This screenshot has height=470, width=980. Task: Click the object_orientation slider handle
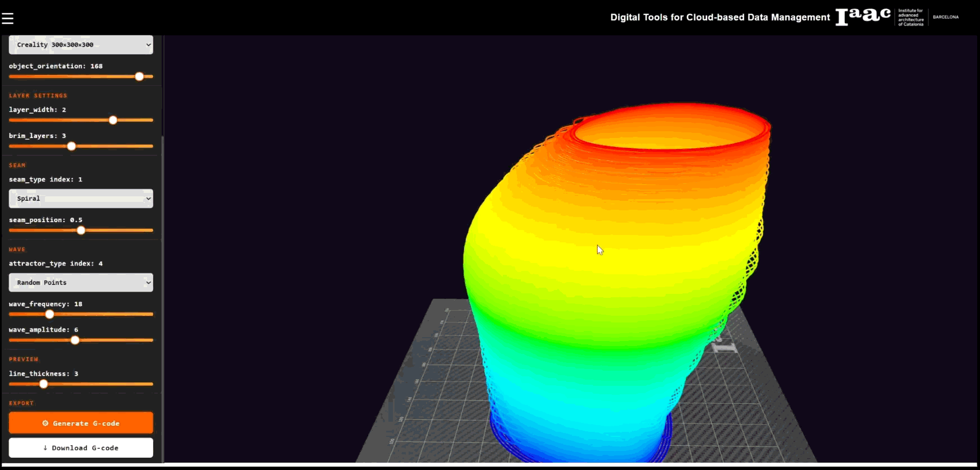pos(139,76)
